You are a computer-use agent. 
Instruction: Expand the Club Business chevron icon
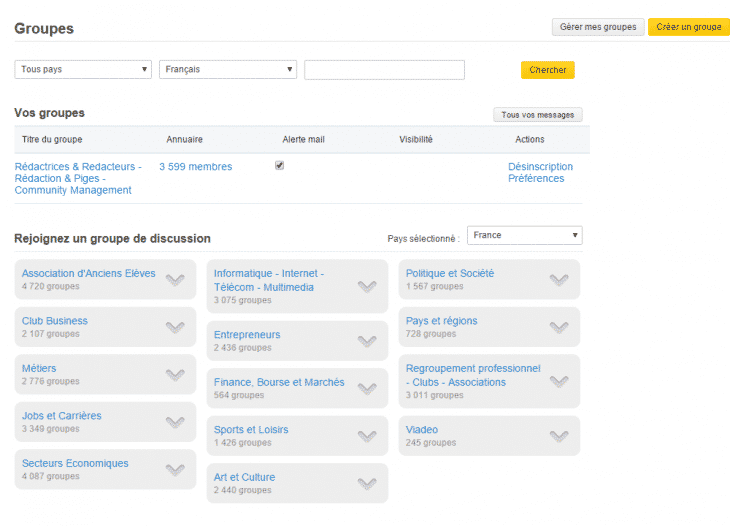[x=175, y=327]
